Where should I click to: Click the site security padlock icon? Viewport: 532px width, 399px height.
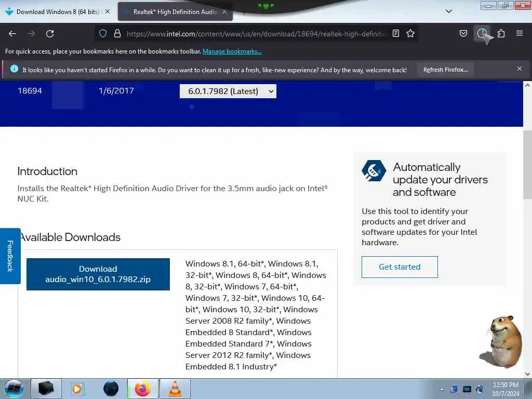117,33
